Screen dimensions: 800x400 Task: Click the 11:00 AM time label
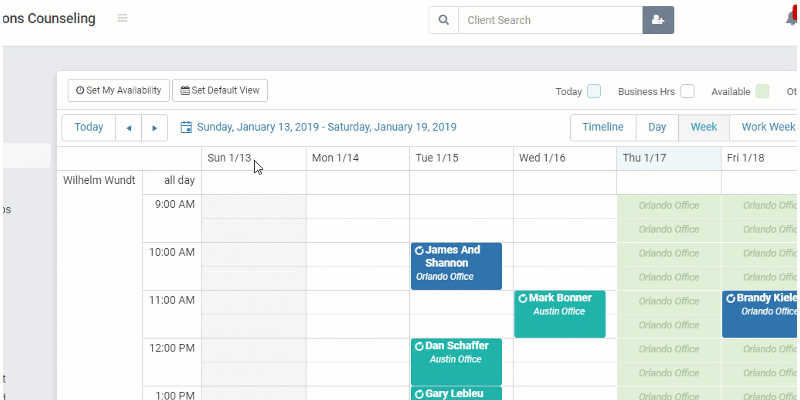172,301
